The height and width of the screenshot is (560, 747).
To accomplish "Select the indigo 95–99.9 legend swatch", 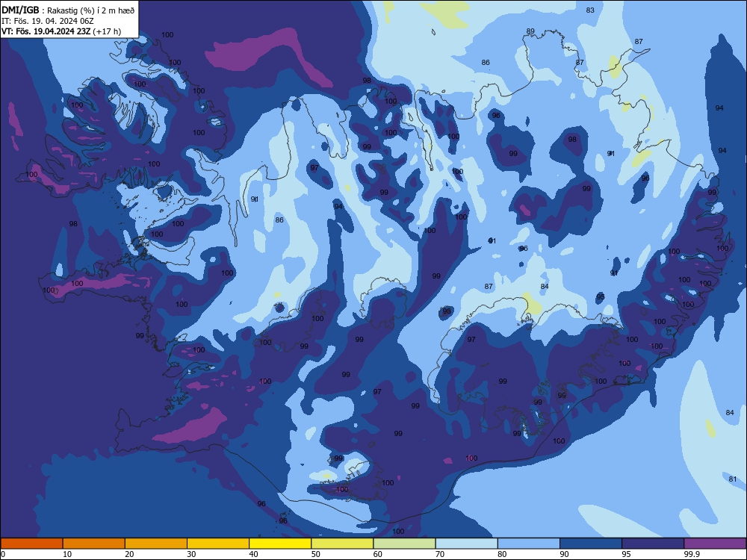I will (x=653, y=544).
